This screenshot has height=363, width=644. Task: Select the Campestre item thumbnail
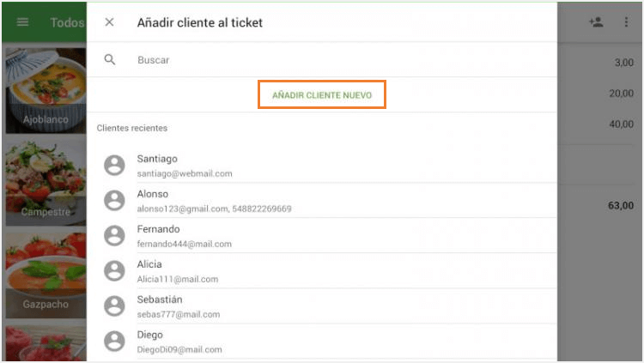(x=46, y=182)
